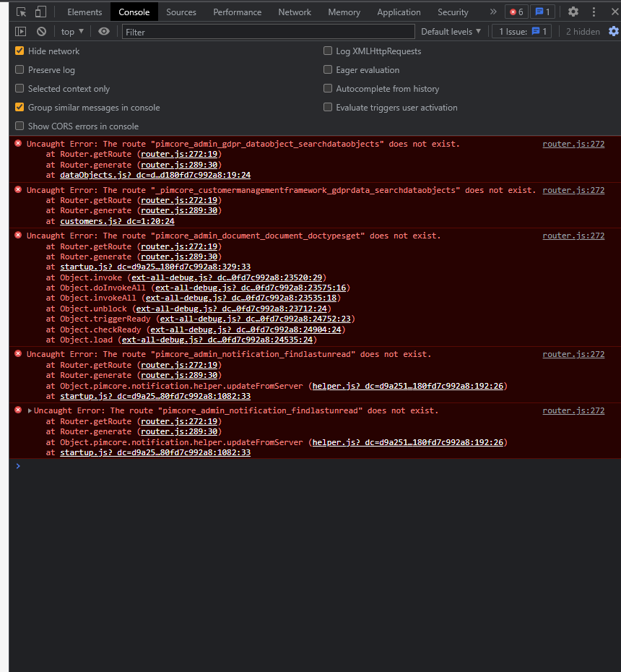This screenshot has height=672, width=621.
Task: Select the inspect element tool
Action: [22, 12]
